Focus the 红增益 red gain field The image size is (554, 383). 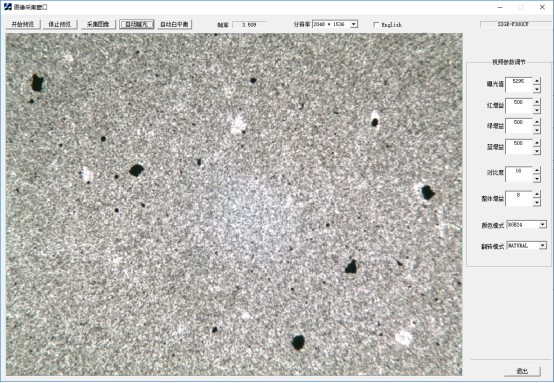pyautogui.click(x=519, y=106)
